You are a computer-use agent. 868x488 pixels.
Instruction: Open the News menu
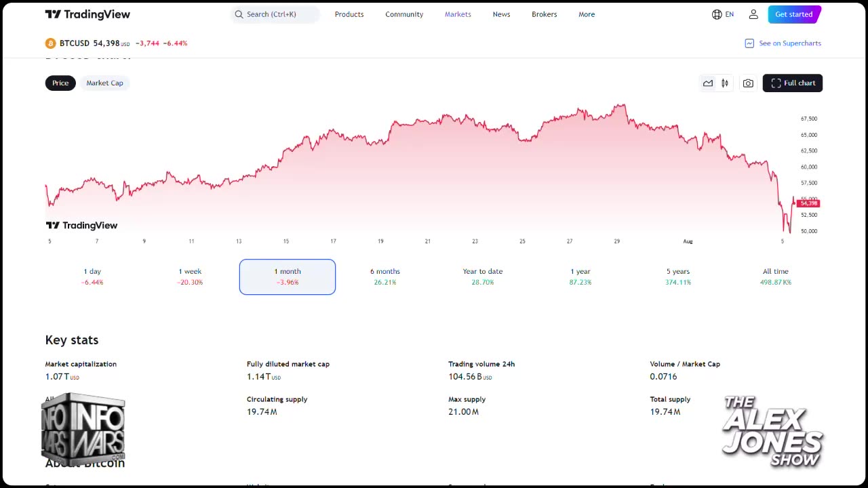coord(501,14)
